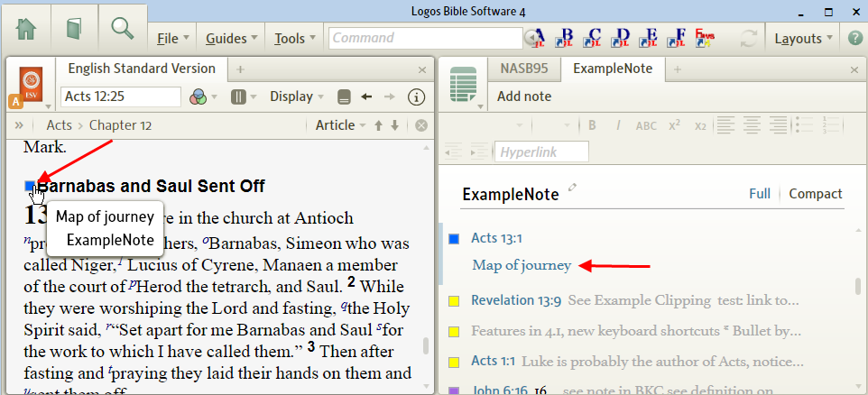Click the Acts breadcrumb
This screenshot has width=868, height=395.
pos(59,125)
